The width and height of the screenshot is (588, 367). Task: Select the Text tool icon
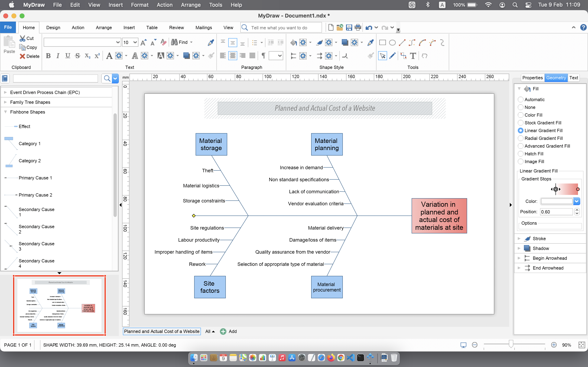point(413,56)
